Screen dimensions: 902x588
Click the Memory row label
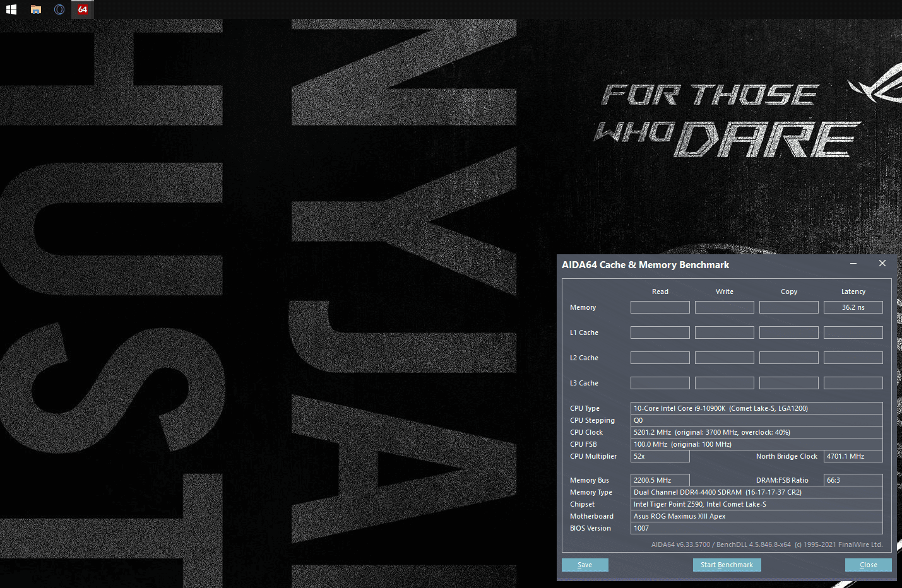tap(583, 307)
